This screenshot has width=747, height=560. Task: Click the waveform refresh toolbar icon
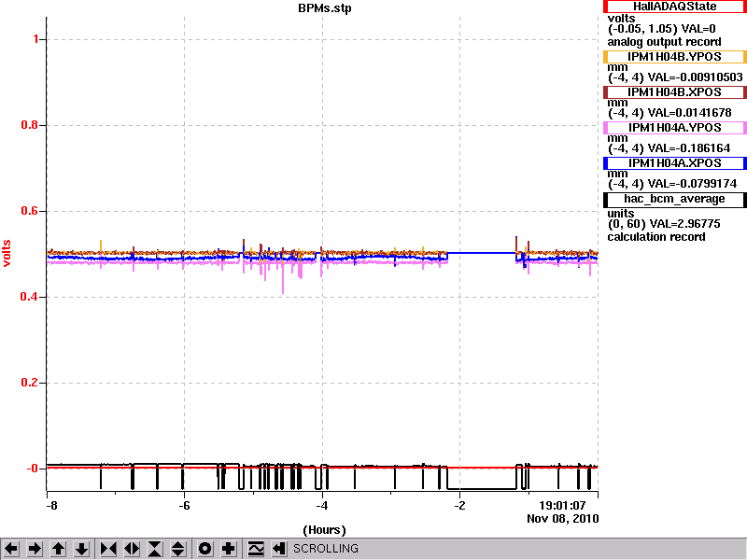(255, 549)
